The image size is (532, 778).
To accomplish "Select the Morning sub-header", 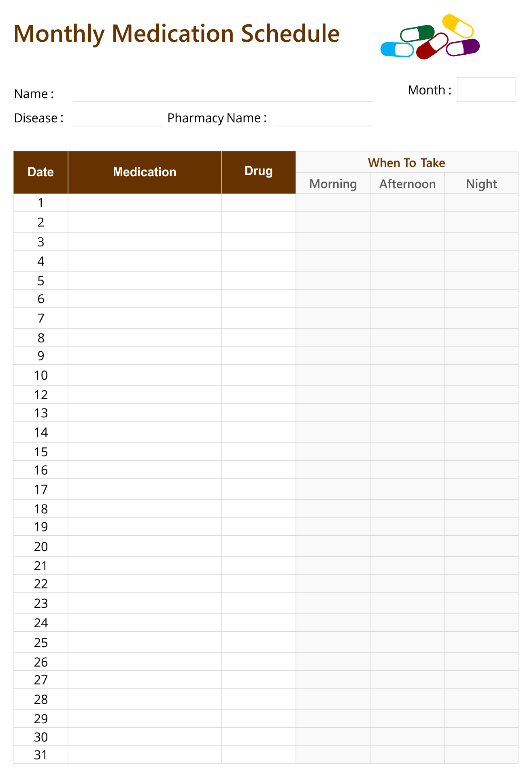I will [333, 183].
